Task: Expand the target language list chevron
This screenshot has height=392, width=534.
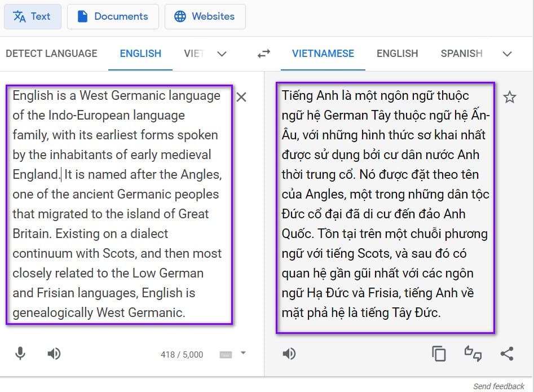Action: [507, 54]
